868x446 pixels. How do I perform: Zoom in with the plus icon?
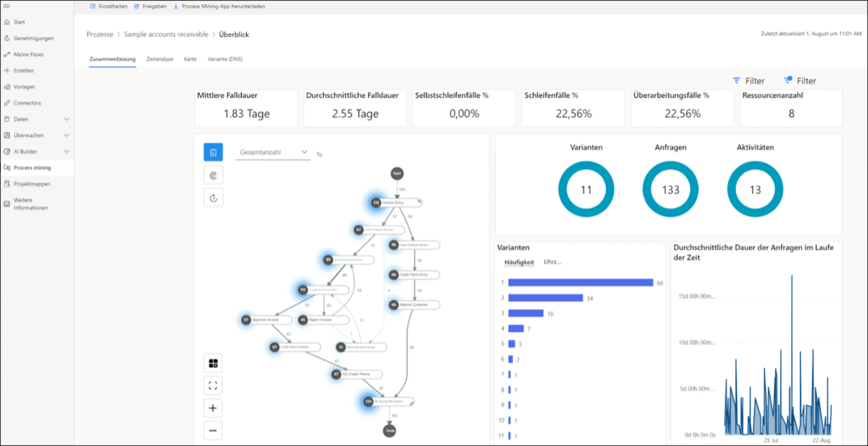pos(213,408)
